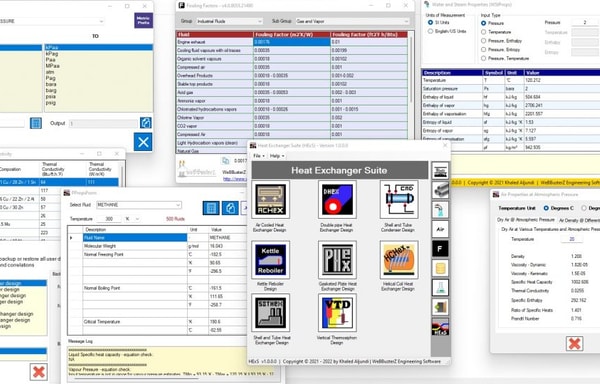600x384 pixels.
Task: Click copy icon at bottom of Fouling Factors
Action: 225,161
